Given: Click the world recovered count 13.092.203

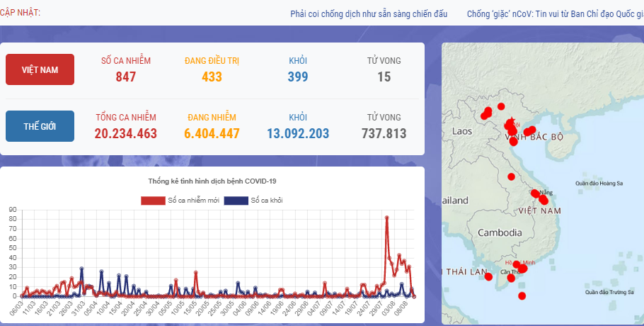Looking at the screenshot, I should [298, 133].
